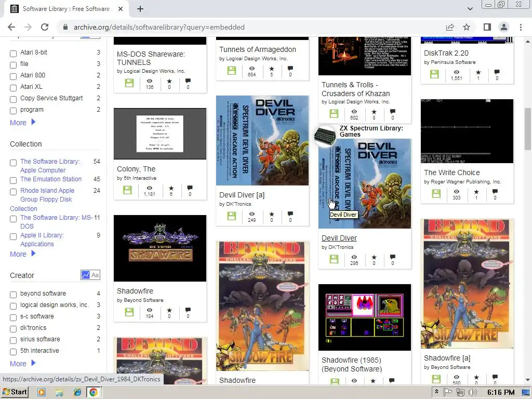Click the floppy icon under Shadowfire by Beyond Software
This screenshot has width=532, height=399.
tap(129, 312)
